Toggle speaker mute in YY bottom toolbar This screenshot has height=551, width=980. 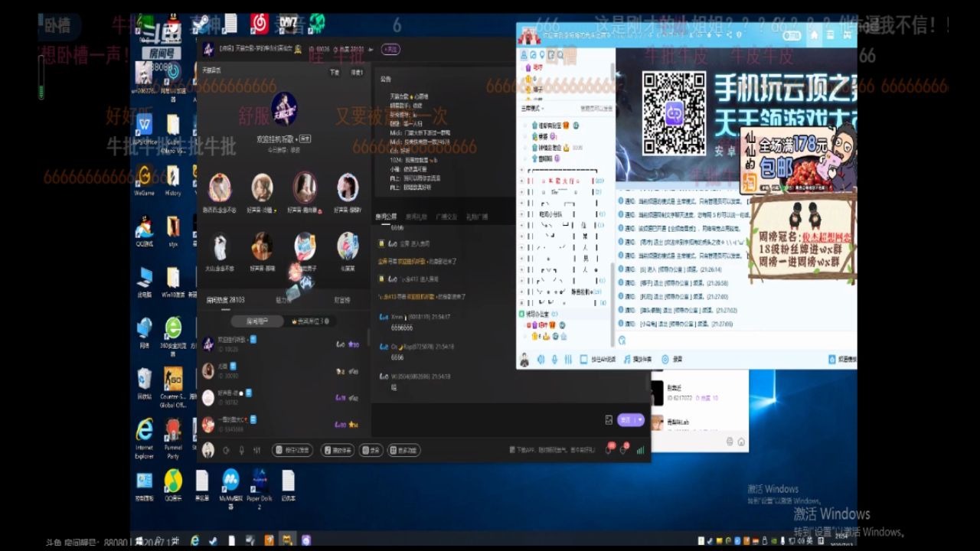click(x=541, y=359)
